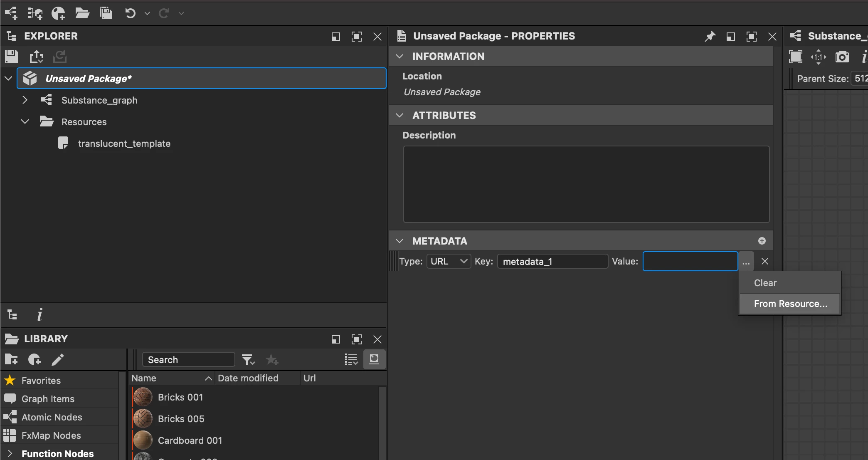Open the open-package folder icon in top toolbar
This screenshot has width=868, height=460.
[x=82, y=13]
